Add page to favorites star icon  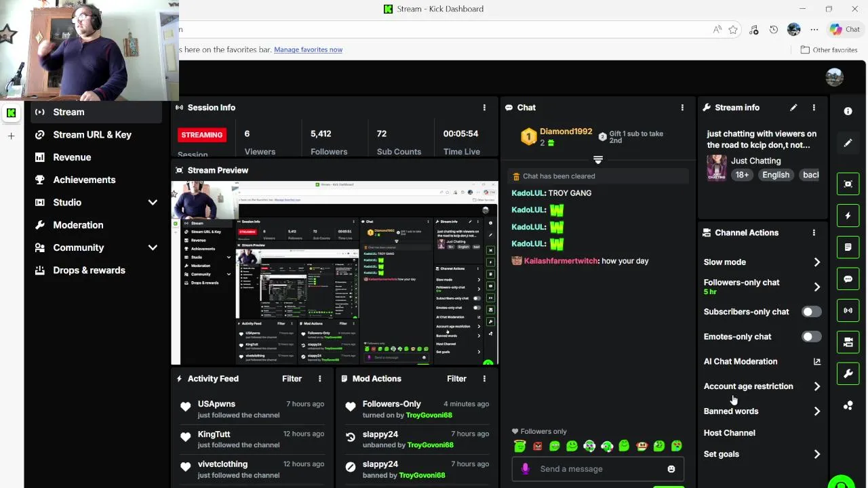pos(733,30)
